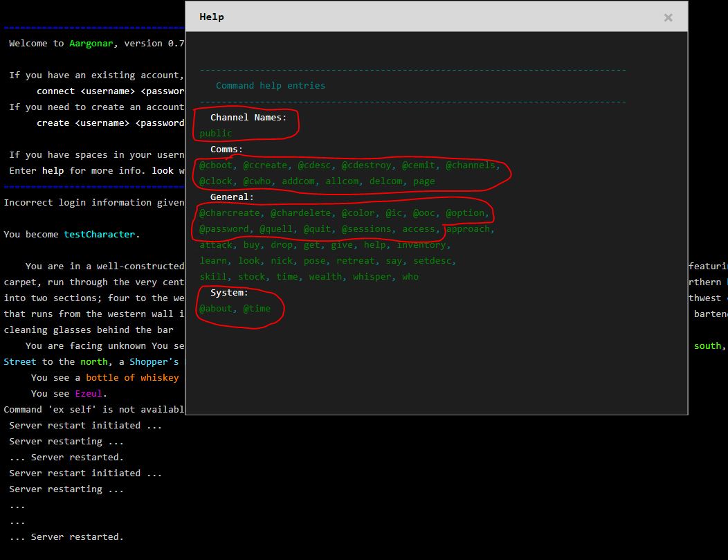728x560 pixels.
Task: Click the bottle of whiskey object
Action: click(132, 377)
